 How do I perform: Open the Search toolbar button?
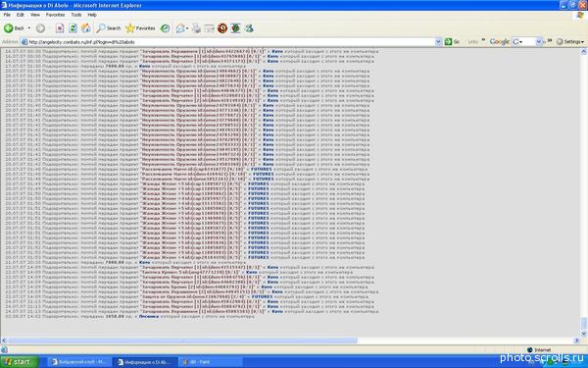point(109,28)
